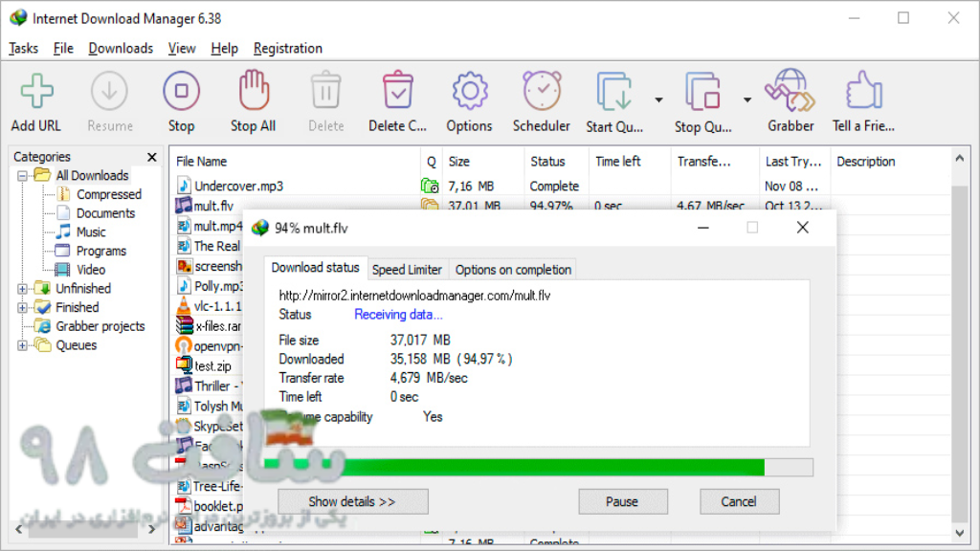Viewport: 980px width, 551px height.
Task: Open Options via the gear icon
Action: click(x=469, y=91)
